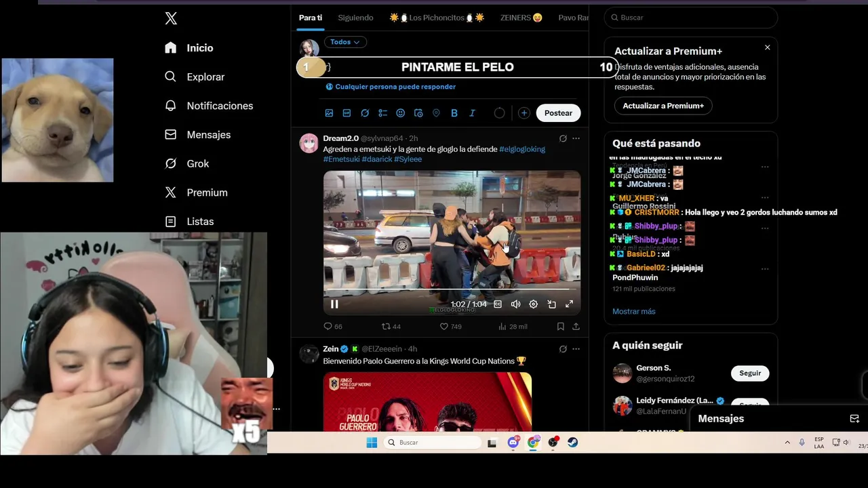This screenshot has height=488, width=868.
Task: Open Mensajes in the left sidebar
Action: pos(197,135)
